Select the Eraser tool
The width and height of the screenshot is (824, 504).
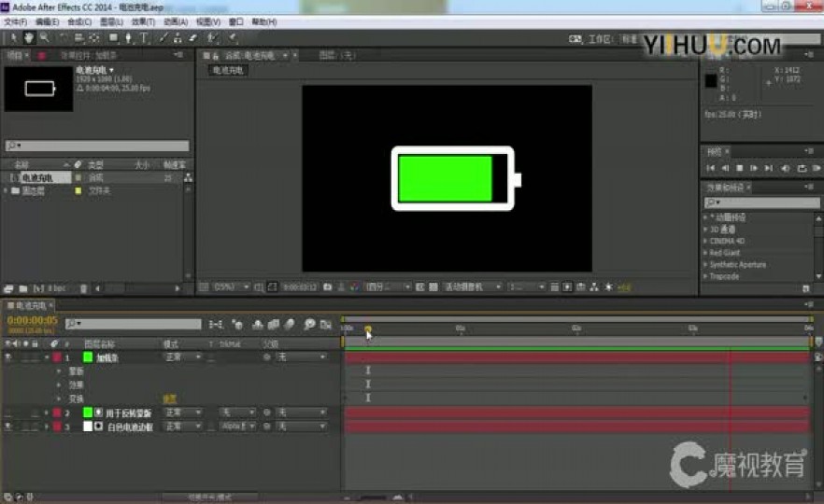192,37
